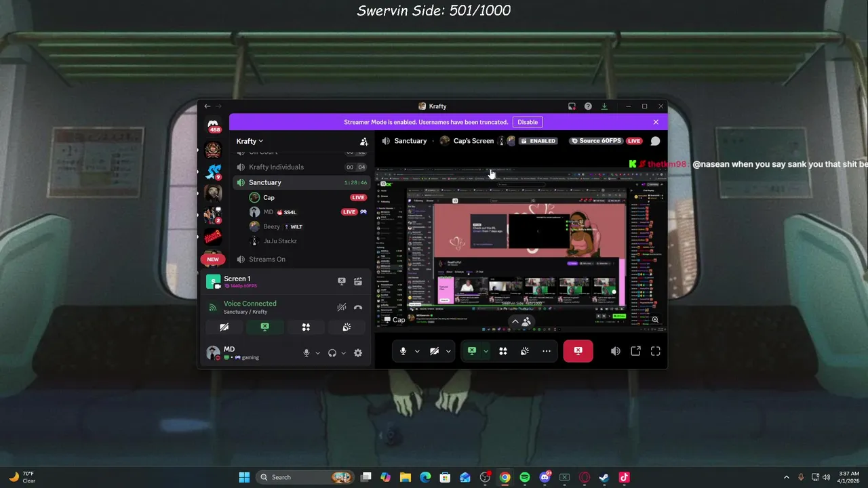This screenshot has height=488, width=868.
Task: Zoom stream with the magnifier icon
Action: 655,320
